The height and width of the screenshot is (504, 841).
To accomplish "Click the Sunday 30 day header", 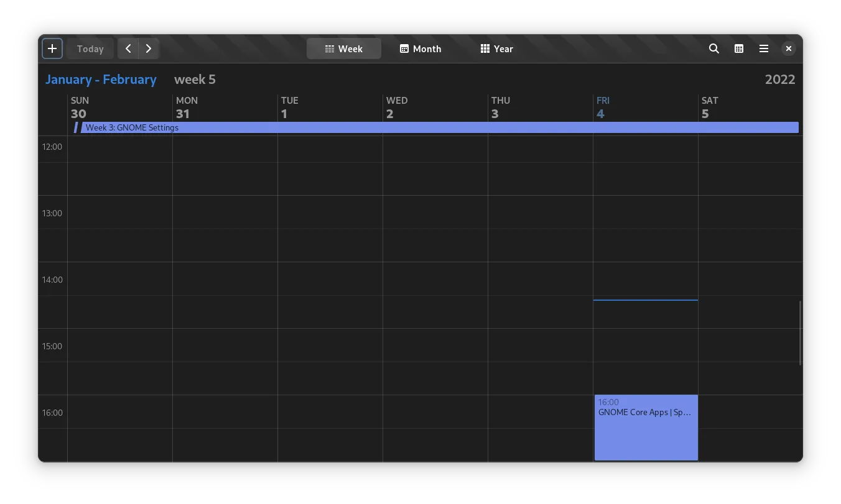I will click(x=119, y=108).
